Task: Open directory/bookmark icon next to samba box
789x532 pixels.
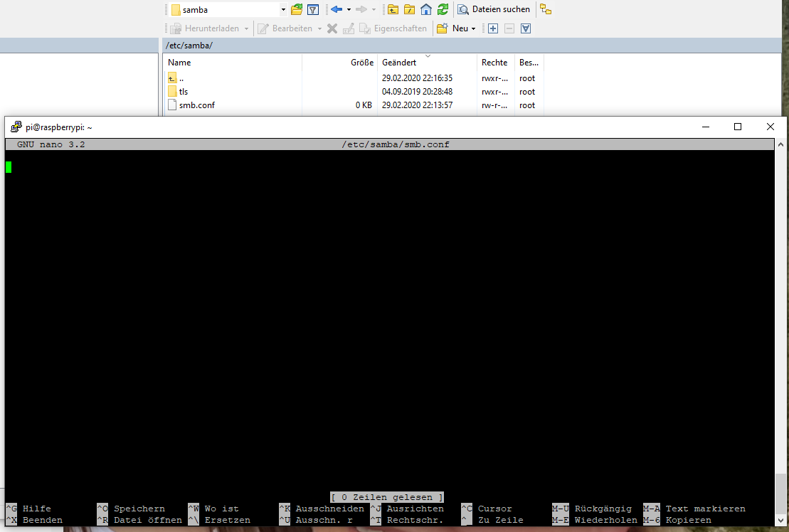Action: [x=297, y=9]
